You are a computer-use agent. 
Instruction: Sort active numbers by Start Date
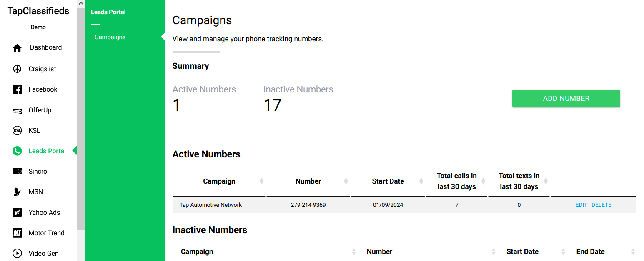(x=421, y=181)
